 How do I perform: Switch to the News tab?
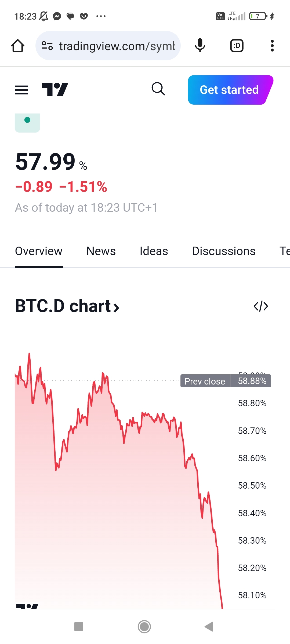pos(101,251)
